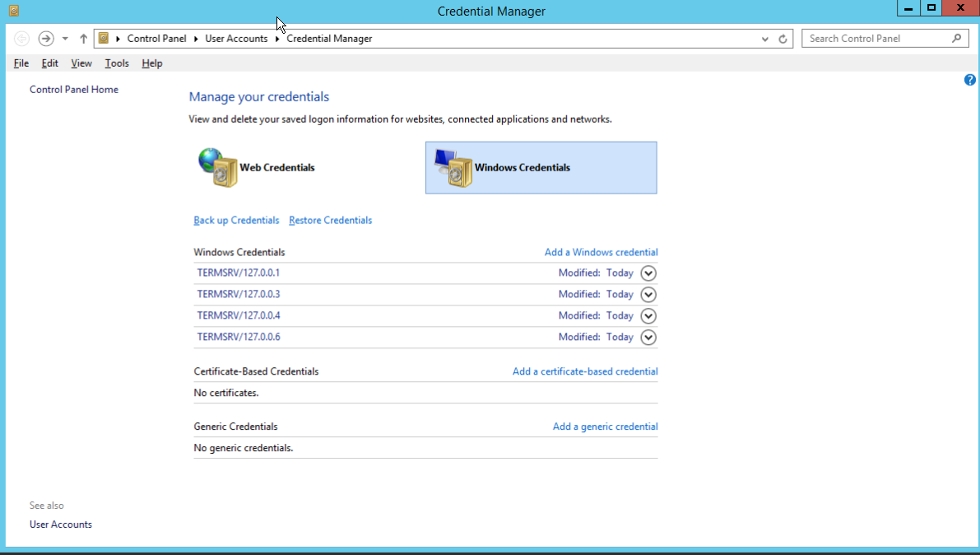Expand details chevron for TERMSRV/127.0.0.4
The height and width of the screenshot is (555, 980).
coord(648,316)
